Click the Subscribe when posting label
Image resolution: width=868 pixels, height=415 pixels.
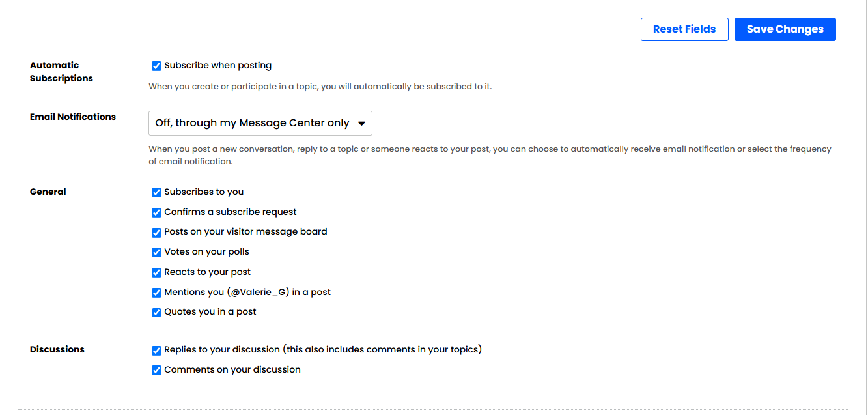pyautogui.click(x=217, y=66)
